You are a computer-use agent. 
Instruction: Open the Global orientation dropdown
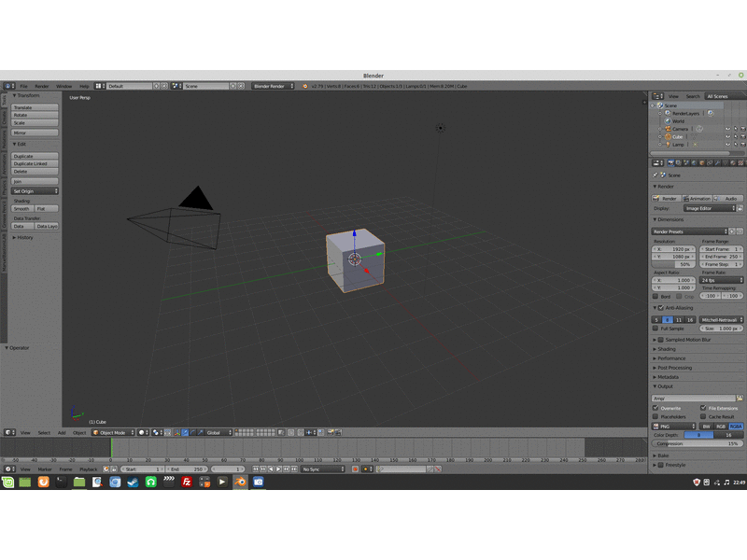click(218, 432)
